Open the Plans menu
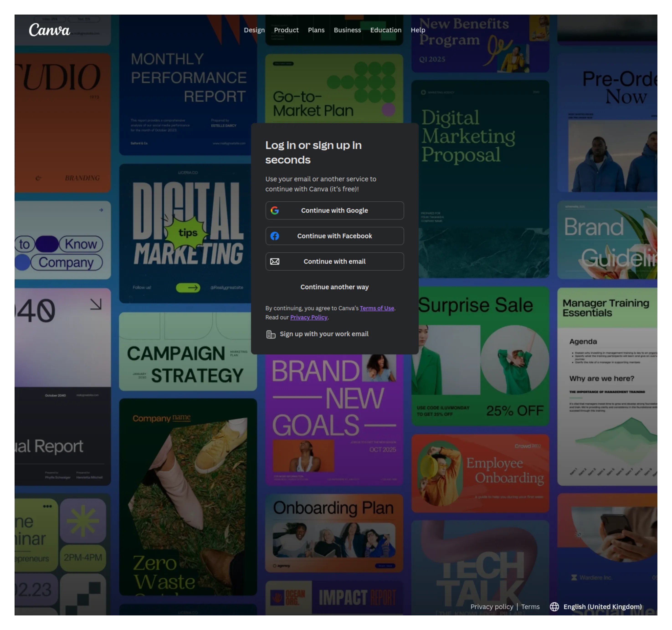 pyautogui.click(x=316, y=30)
